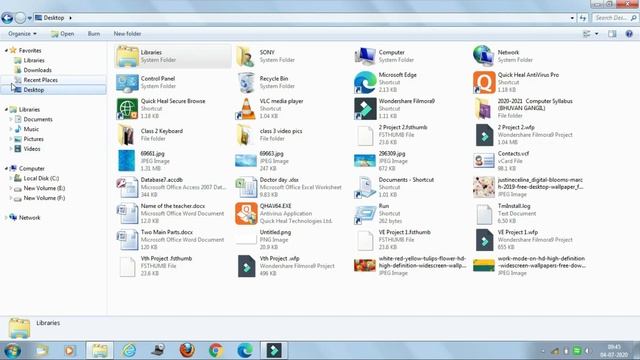Select the justinecelina digital-blooms wallpaper thumbnail
The height and width of the screenshot is (360, 640).
pyautogui.click(x=484, y=187)
